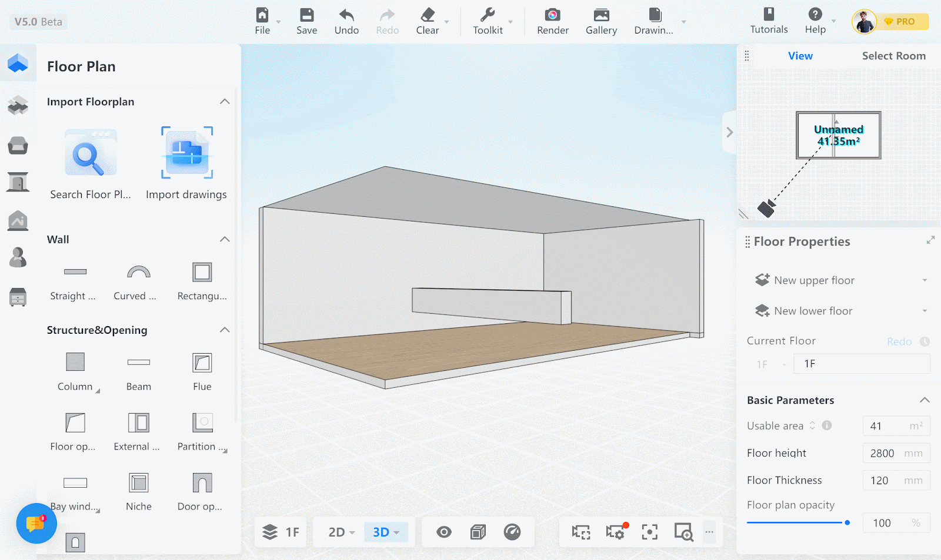Switch to 3D view mode
This screenshot has height=560, width=941.
coord(381,532)
